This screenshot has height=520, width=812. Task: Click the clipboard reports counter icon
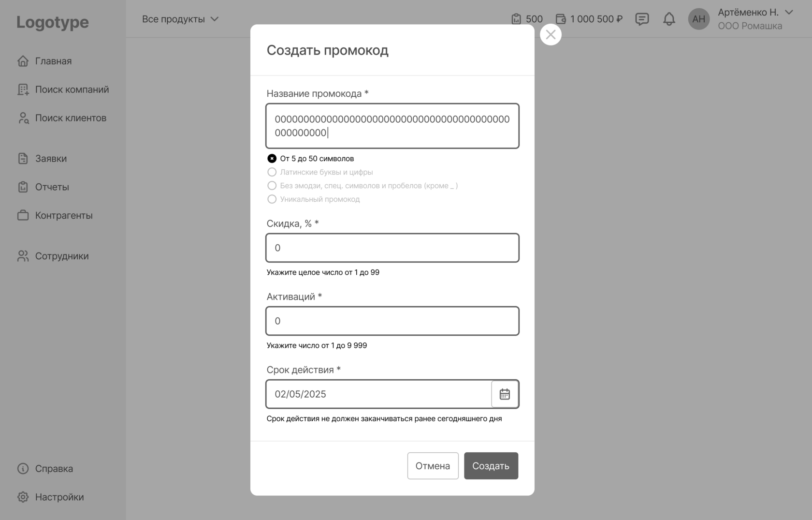pyautogui.click(x=516, y=19)
